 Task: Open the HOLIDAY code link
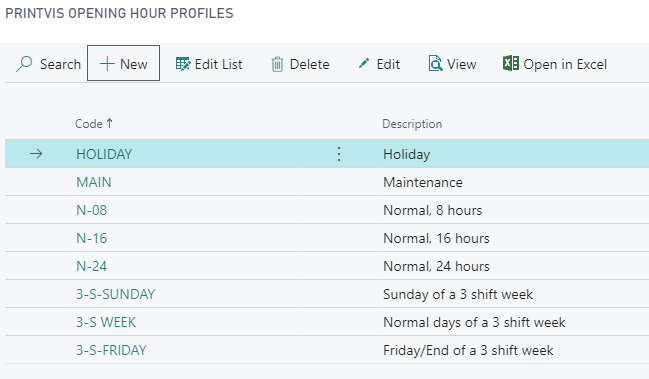104,154
